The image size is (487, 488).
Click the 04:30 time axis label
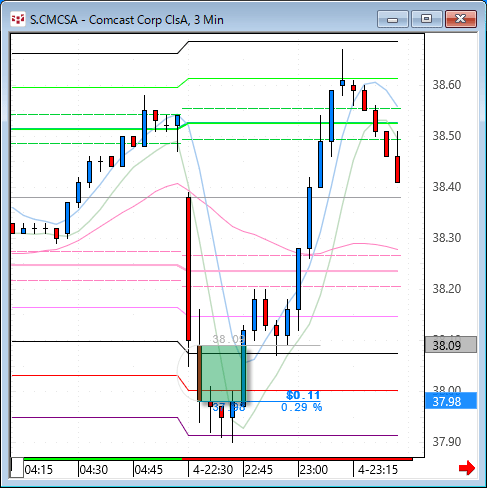94,470
